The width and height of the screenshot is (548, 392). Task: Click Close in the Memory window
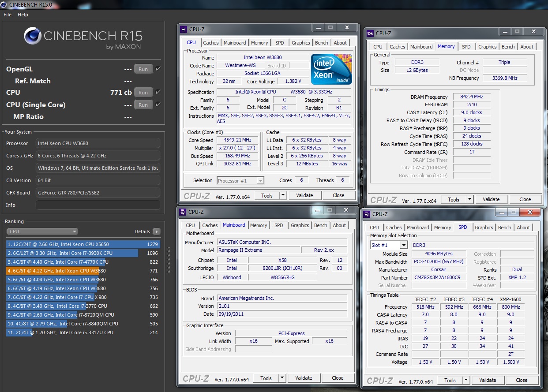525,199
